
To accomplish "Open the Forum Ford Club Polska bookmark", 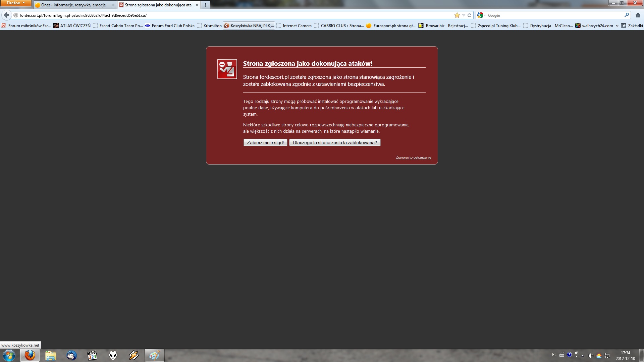I will 170,25.
